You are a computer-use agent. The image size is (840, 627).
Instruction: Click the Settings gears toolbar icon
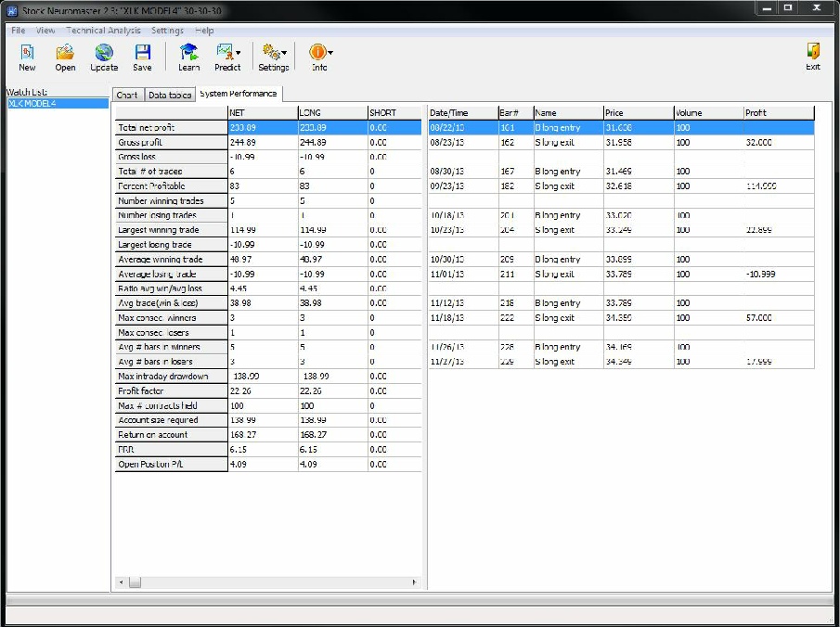tap(270, 52)
